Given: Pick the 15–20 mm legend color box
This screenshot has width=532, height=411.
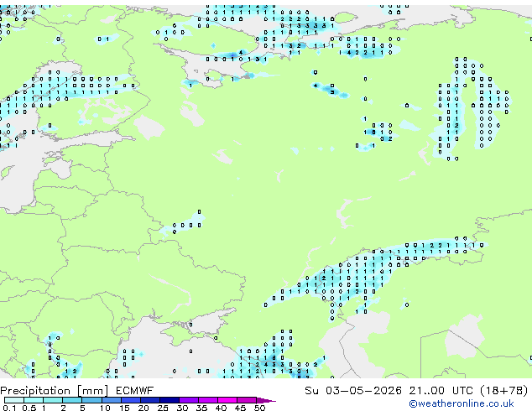Looking at the screenshot, I should (x=131, y=400).
